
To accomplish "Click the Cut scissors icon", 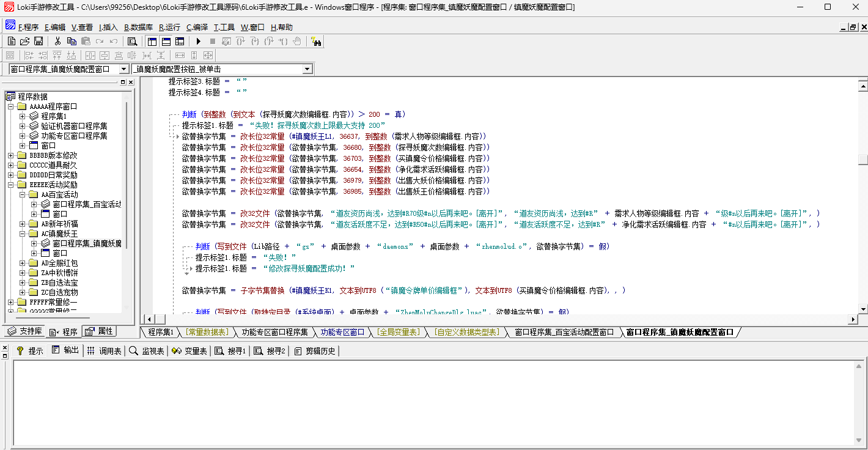I will [57, 42].
